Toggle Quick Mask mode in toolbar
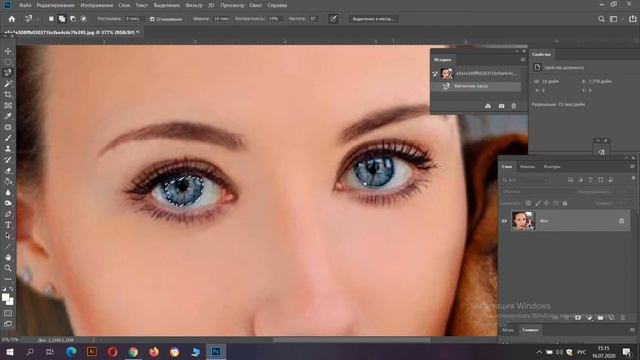Screen dimensions: 640x360 pyautogui.click(x=8, y=313)
